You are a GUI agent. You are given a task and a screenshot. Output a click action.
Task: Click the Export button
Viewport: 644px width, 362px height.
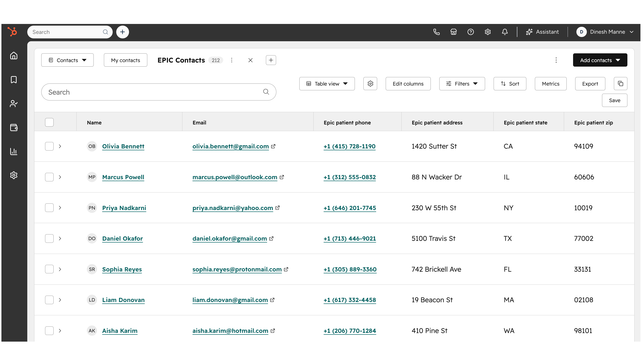[x=590, y=84]
